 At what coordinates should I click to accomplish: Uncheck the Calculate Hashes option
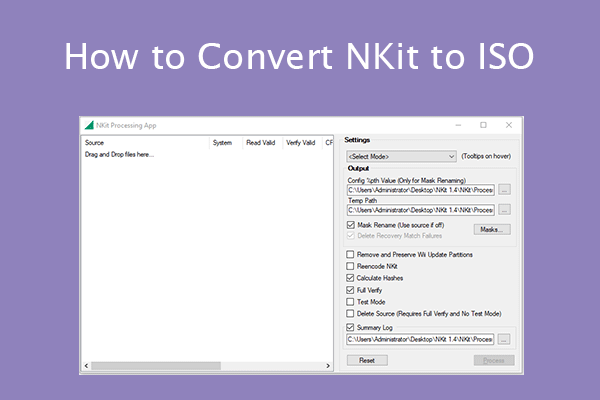350,278
